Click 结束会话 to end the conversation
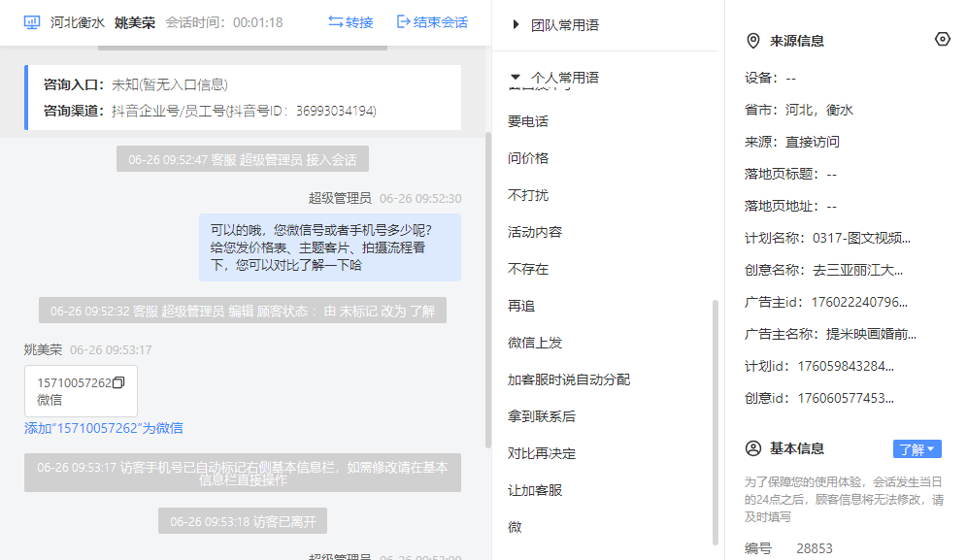Image resolution: width=967 pixels, height=560 pixels. click(x=432, y=22)
